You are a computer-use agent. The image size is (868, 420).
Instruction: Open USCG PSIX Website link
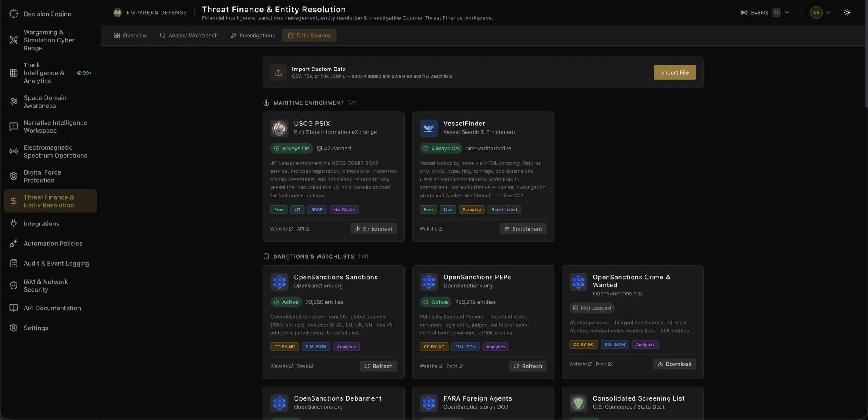coord(281,229)
